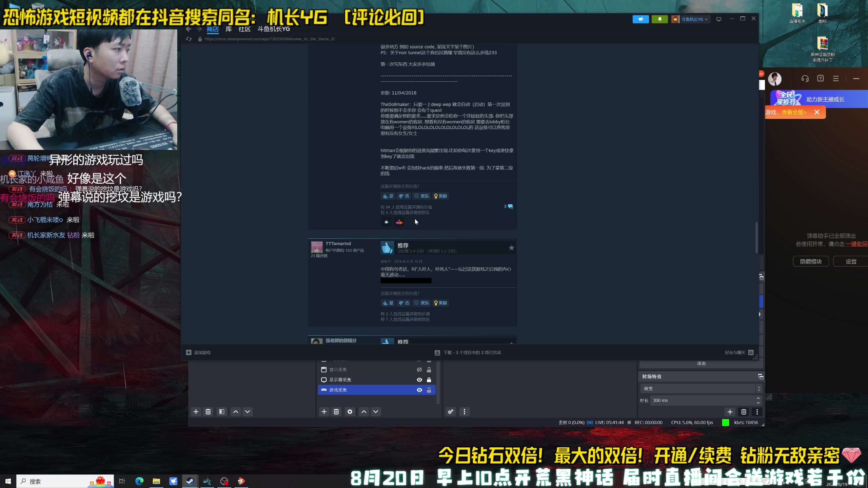868x488 pixels.
Task: Open scene filters in OBS scenes toolbar
Action: (x=221, y=411)
